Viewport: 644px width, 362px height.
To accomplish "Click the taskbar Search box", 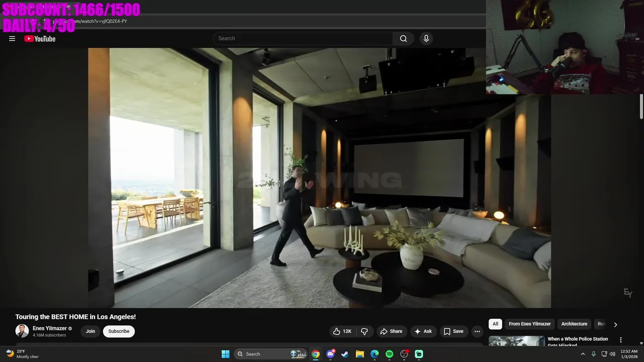I will tap(271, 354).
